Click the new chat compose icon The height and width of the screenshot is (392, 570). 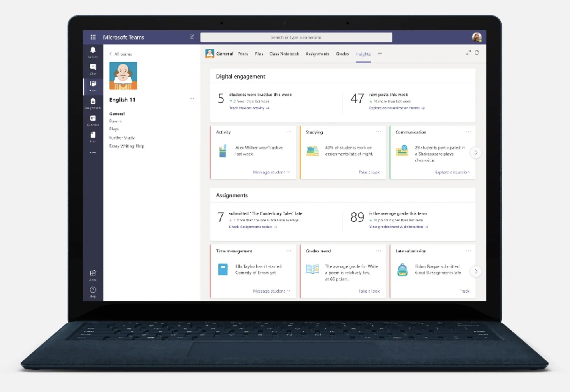coord(192,37)
